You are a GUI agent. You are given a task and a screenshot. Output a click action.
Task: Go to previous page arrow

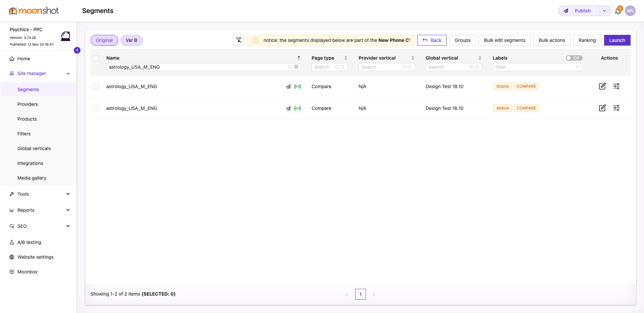(x=347, y=294)
